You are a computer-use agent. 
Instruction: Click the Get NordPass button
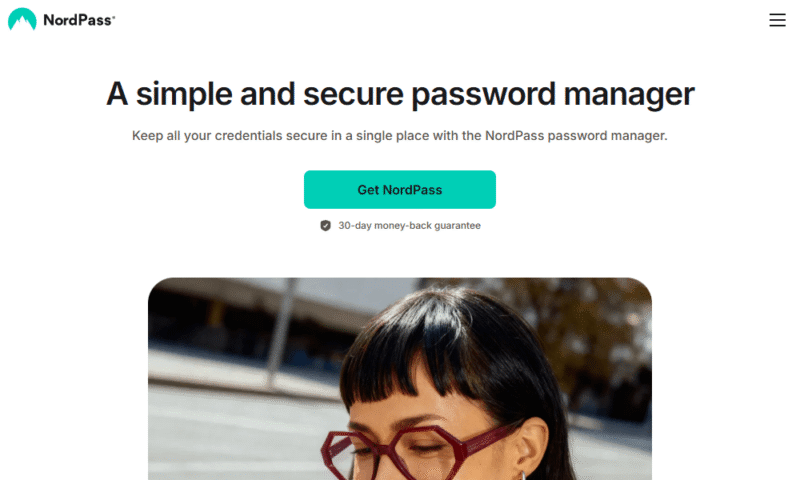coord(399,190)
